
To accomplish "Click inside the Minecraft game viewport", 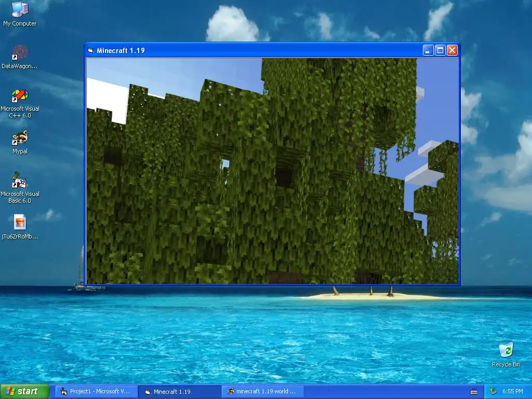I will [x=272, y=170].
